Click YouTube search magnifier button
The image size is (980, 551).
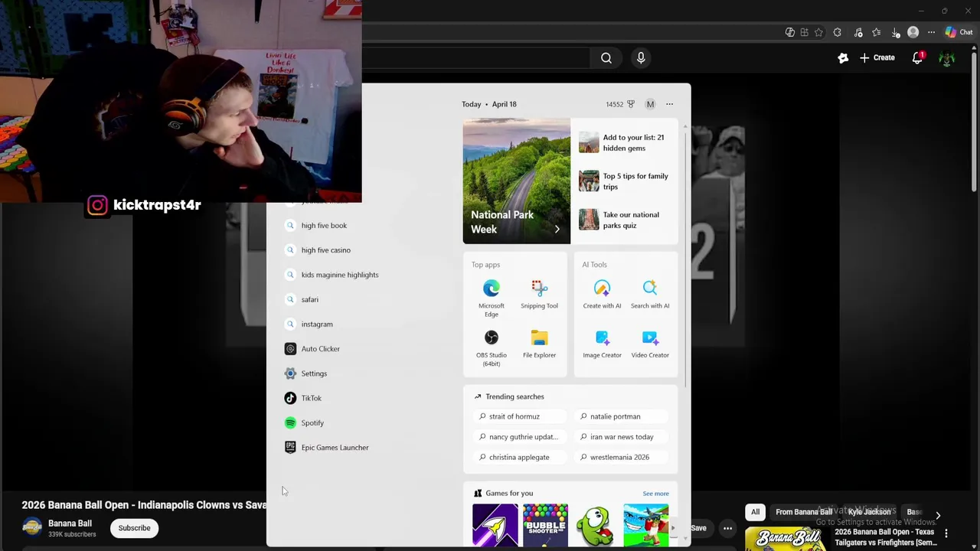[x=606, y=57]
